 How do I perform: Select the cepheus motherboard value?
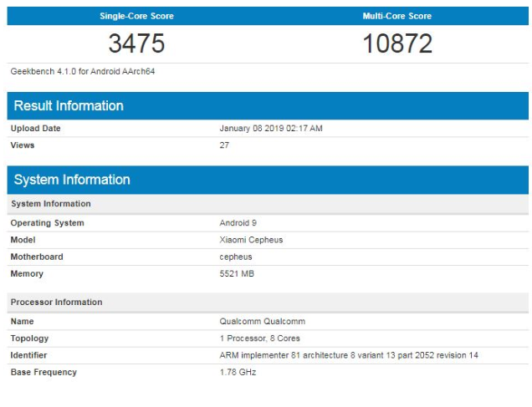[x=236, y=257]
